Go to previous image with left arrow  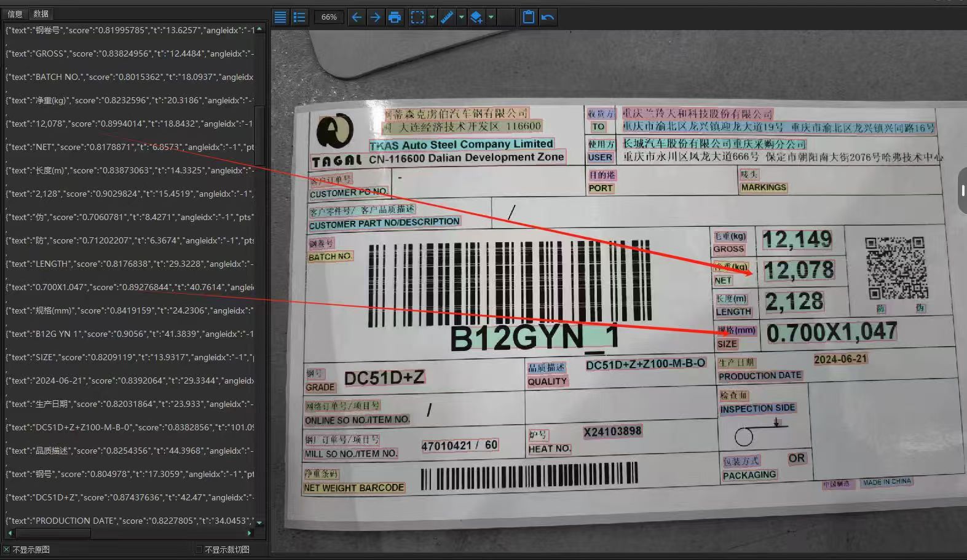point(356,17)
